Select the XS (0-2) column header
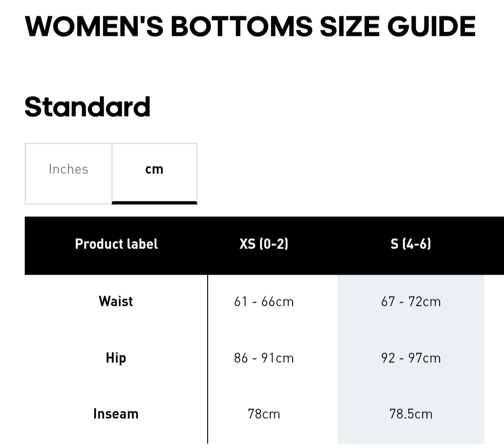The image size is (504, 448). [263, 244]
